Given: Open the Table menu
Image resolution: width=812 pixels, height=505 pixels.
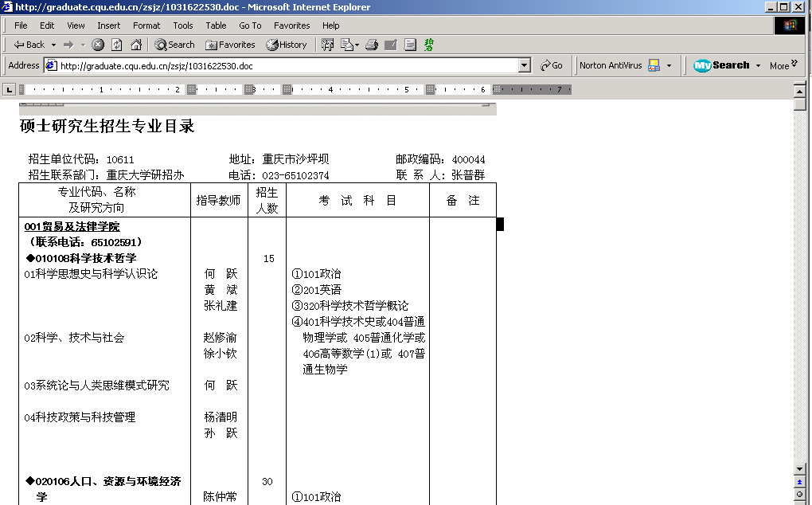Looking at the screenshot, I should tap(216, 25).
